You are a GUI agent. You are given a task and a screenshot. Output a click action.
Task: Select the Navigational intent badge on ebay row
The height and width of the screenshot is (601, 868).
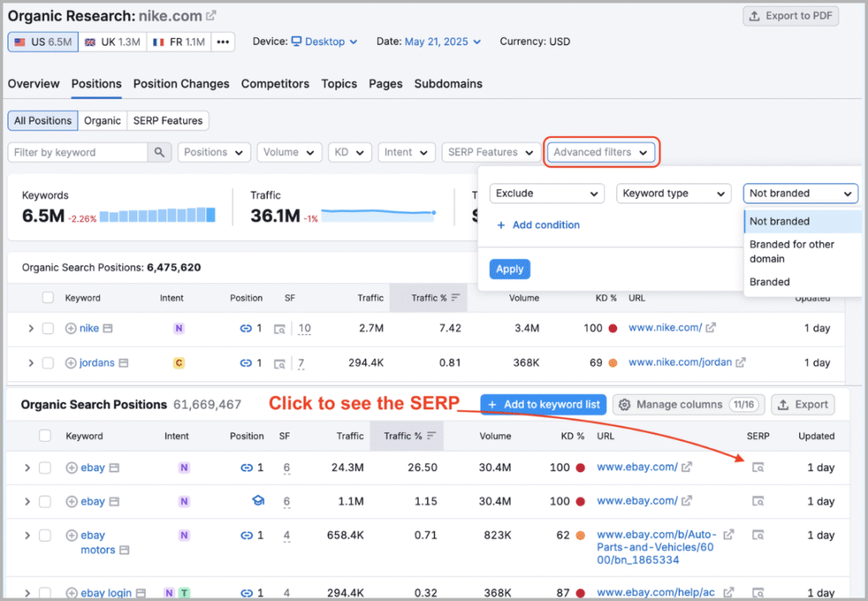pyautogui.click(x=184, y=467)
